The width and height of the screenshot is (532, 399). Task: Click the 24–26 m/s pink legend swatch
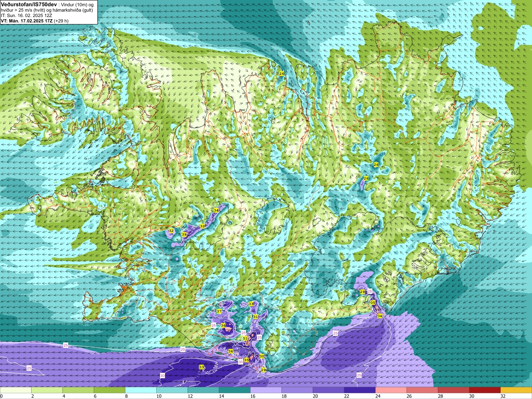click(391, 390)
